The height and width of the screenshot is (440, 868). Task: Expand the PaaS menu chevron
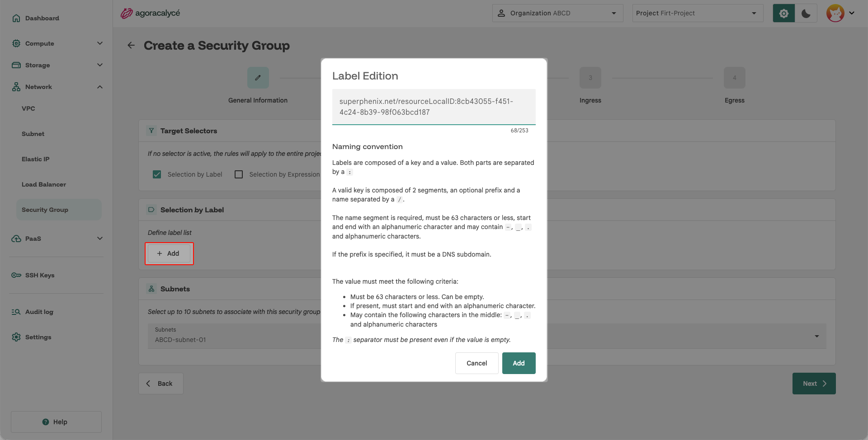100,239
